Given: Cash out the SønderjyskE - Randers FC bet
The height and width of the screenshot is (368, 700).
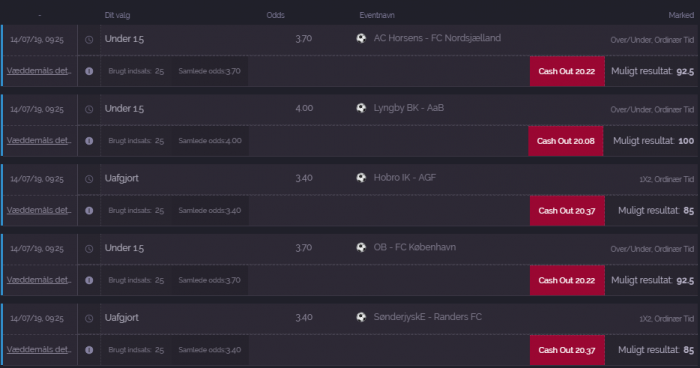Looking at the screenshot, I should 567,350.
